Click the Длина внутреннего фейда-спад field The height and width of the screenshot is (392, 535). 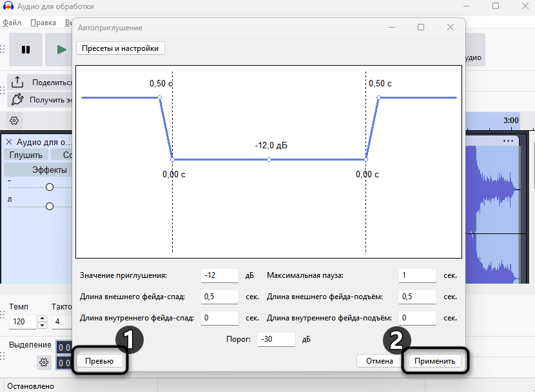coord(219,318)
